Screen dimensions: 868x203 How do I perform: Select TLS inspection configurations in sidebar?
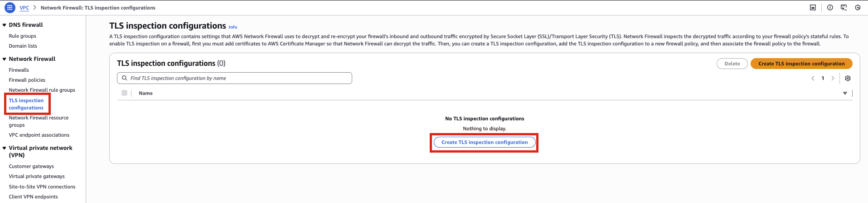click(26, 104)
